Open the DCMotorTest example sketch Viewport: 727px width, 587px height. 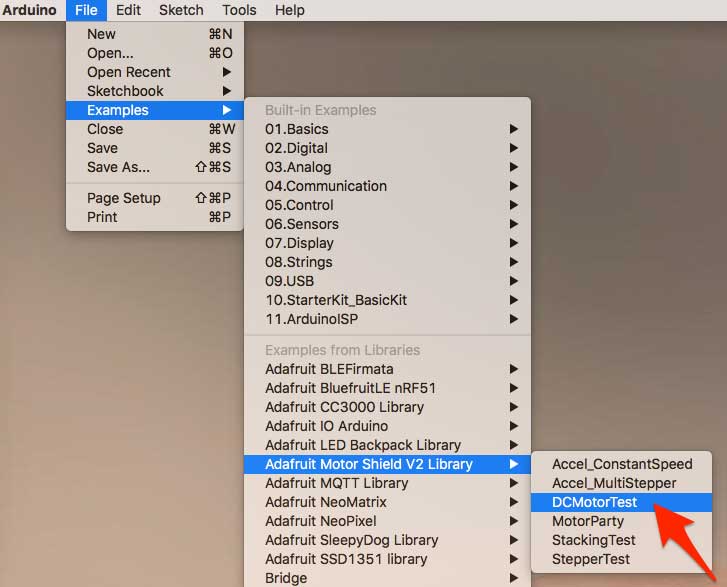(594, 502)
